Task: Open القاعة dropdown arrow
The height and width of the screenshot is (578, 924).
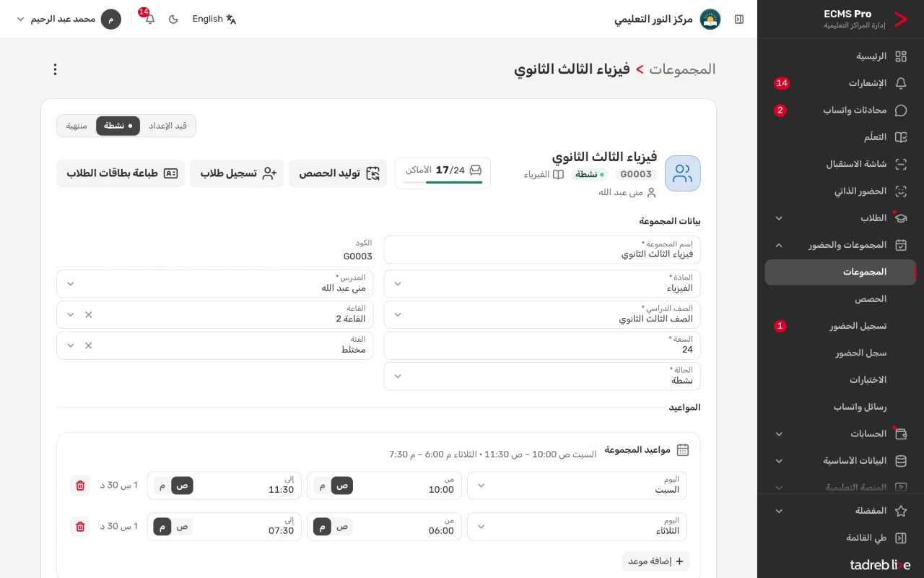Action: click(x=71, y=315)
